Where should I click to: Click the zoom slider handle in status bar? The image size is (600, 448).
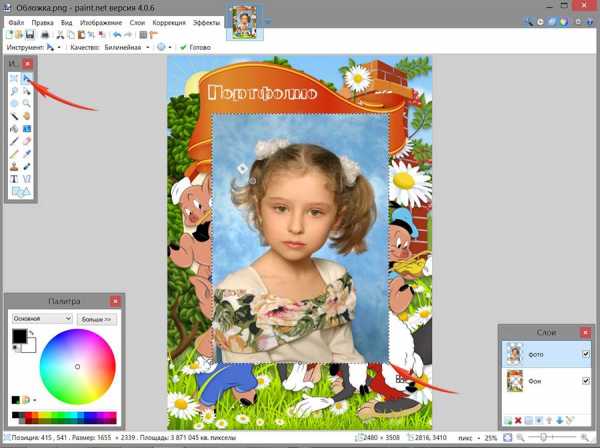[543, 437]
